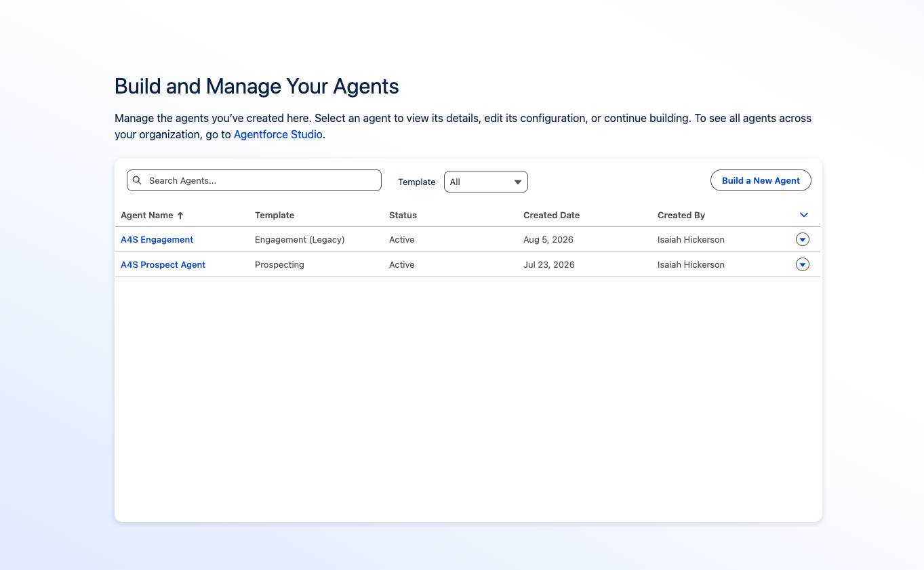Click the Build and Manage Your Agents heading
Viewport: 924px width, 570px height.
(257, 86)
